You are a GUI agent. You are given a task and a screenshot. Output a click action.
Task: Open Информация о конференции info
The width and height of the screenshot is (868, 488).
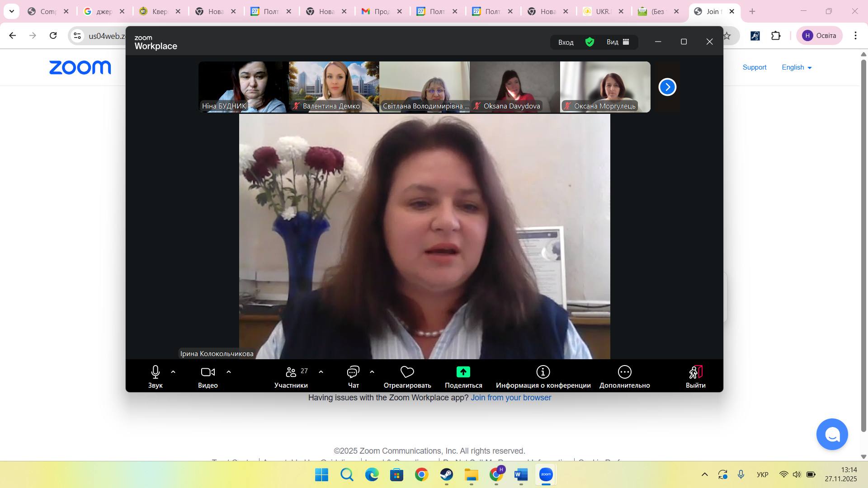[x=543, y=376]
